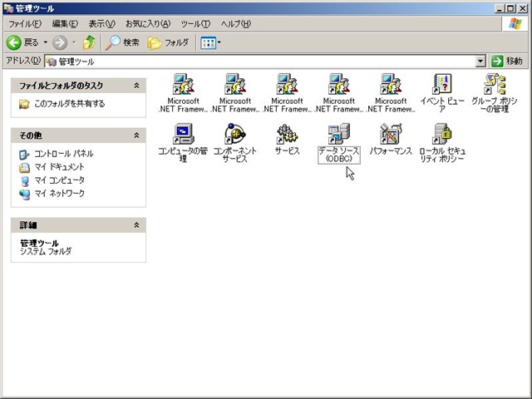The height and width of the screenshot is (399, 532).
Task: Open the 編集(E) menu
Action: point(65,24)
